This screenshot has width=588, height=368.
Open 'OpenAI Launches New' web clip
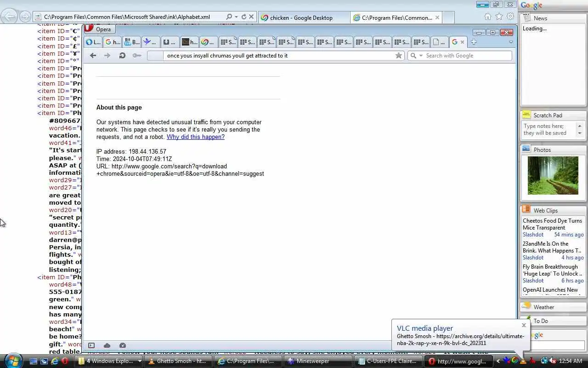(550, 290)
